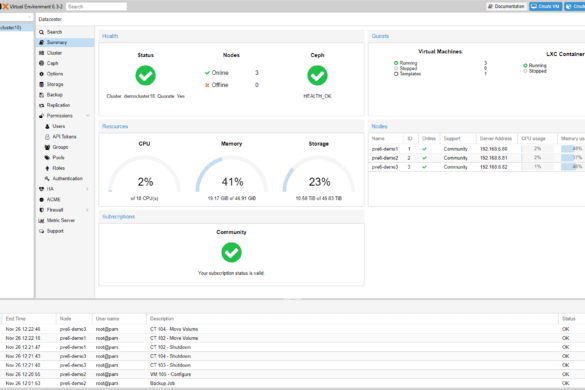Image resolution: width=585 pixels, height=390 pixels.
Task: Expand the HA submenu arrow
Action: (x=88, y=189)
